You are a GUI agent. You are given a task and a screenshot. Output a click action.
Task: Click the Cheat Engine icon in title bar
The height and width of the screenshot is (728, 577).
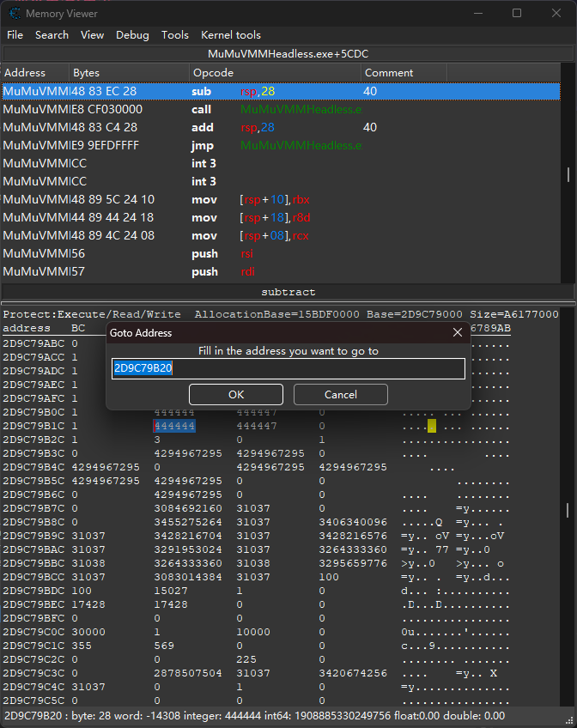(15, 14)
